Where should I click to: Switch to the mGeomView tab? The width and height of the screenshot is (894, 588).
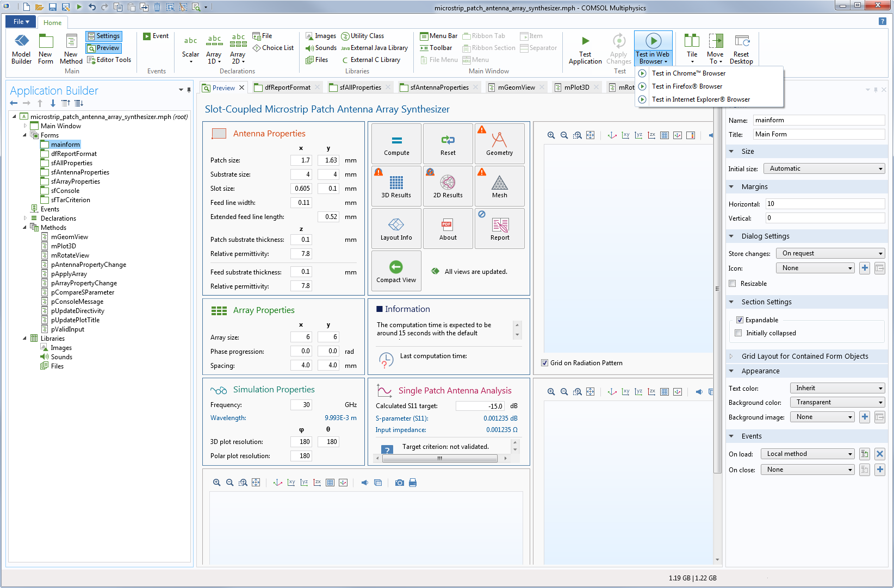point(516,87)
